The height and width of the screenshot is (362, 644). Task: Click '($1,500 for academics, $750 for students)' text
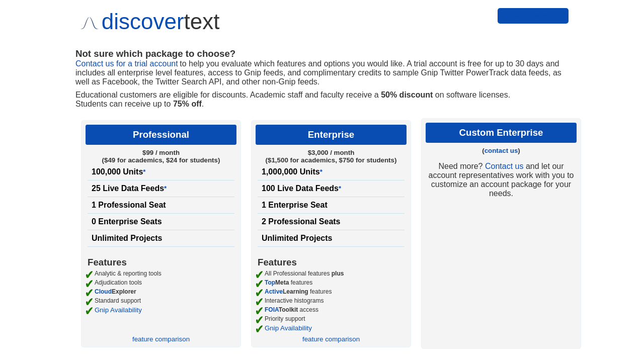point(331,160)
